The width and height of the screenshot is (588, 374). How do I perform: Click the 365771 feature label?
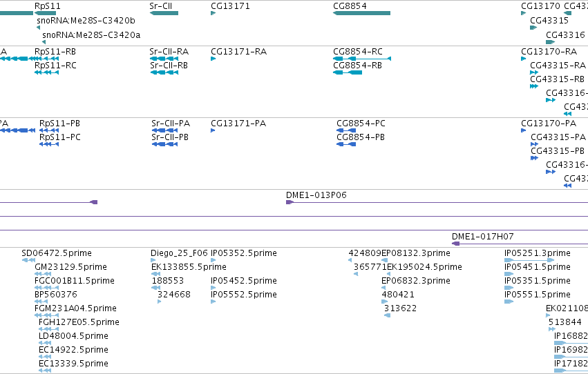370,267
